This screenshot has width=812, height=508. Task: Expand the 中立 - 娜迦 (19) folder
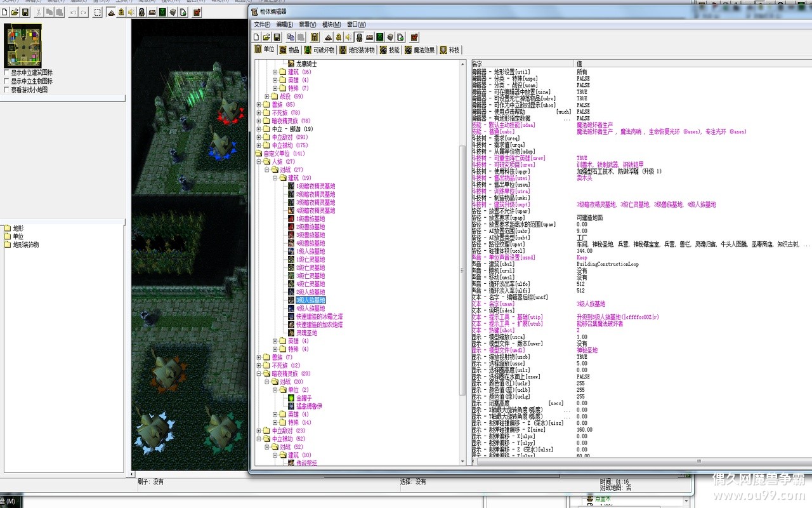point(259,129)
